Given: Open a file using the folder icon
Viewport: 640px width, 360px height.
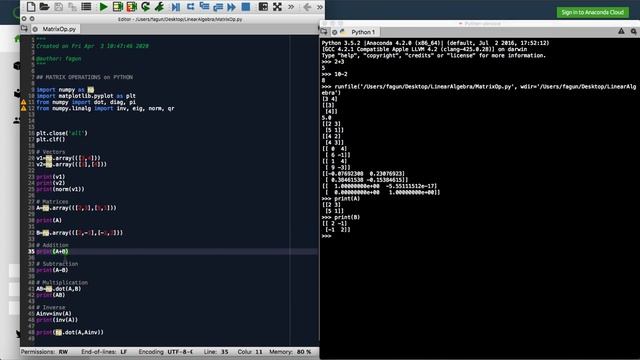Looking at the screenshot, I should (x=44, y=7).
